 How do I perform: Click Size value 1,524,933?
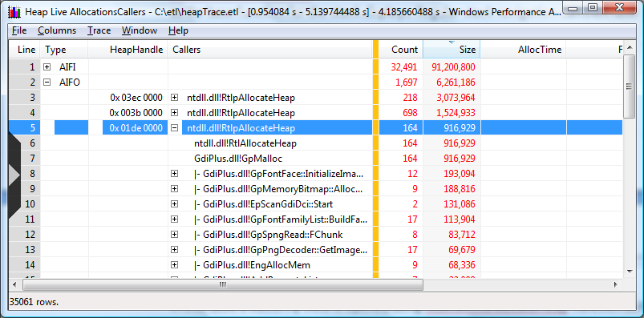coord(456,113)
